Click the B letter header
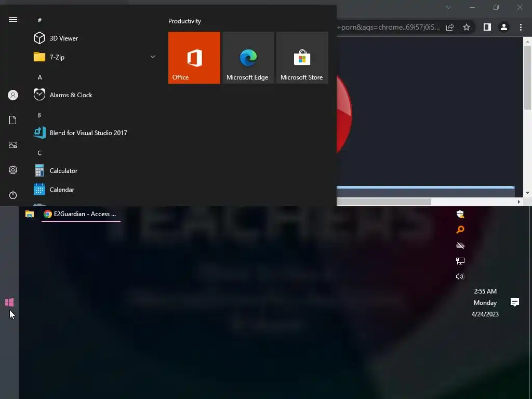The height and width of the screenshot is (399, 532). pyautogui.click(x=39, y=115)
